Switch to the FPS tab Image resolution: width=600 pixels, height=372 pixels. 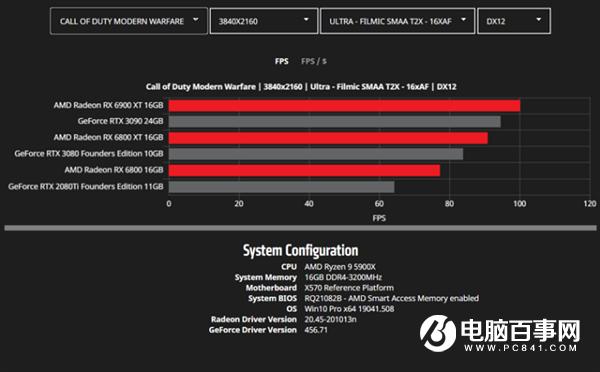282,61
